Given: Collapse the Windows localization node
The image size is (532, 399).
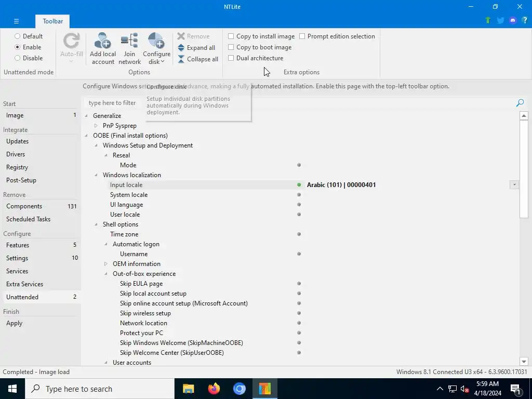Looking at the screenshot, I should pos(96,175).
